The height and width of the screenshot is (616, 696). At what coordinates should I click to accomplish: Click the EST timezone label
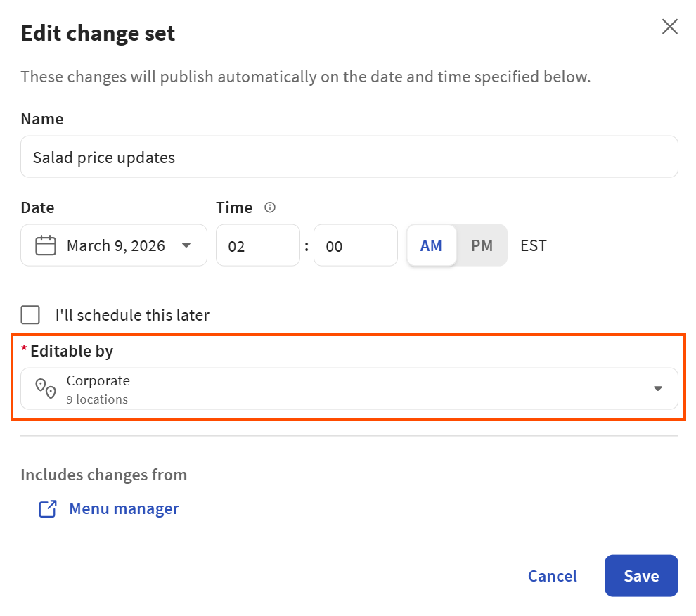533,245
